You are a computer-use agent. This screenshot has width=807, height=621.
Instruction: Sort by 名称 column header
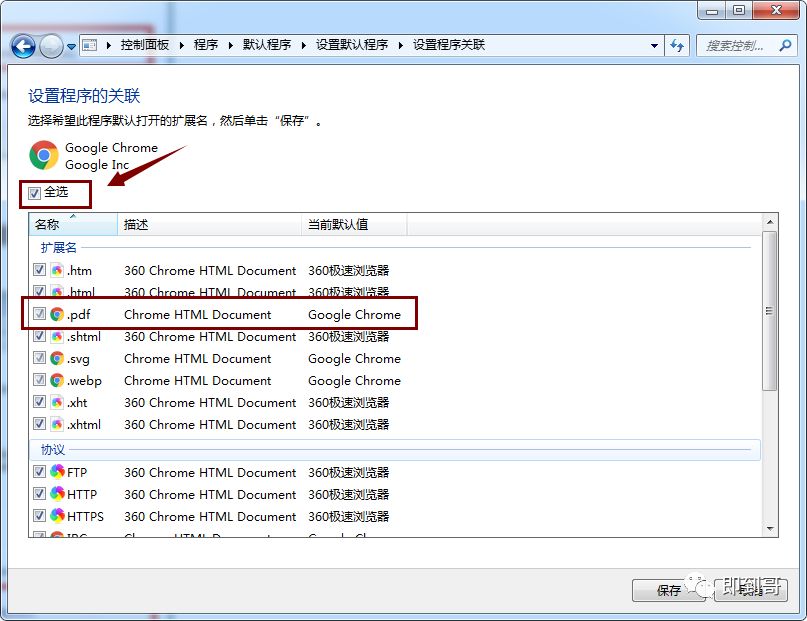[x=73, y=225]
